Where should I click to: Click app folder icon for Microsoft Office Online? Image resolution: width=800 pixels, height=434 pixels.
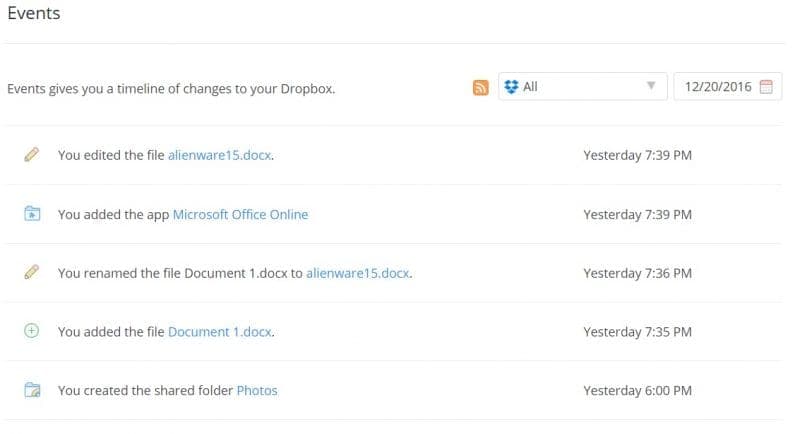[x=32, y=214]
